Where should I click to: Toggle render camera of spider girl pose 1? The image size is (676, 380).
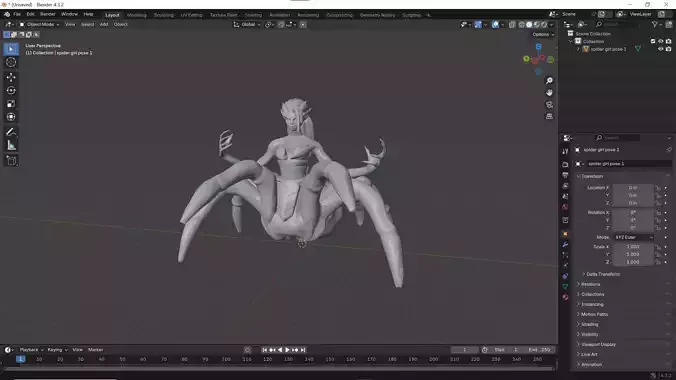[669, 49]
